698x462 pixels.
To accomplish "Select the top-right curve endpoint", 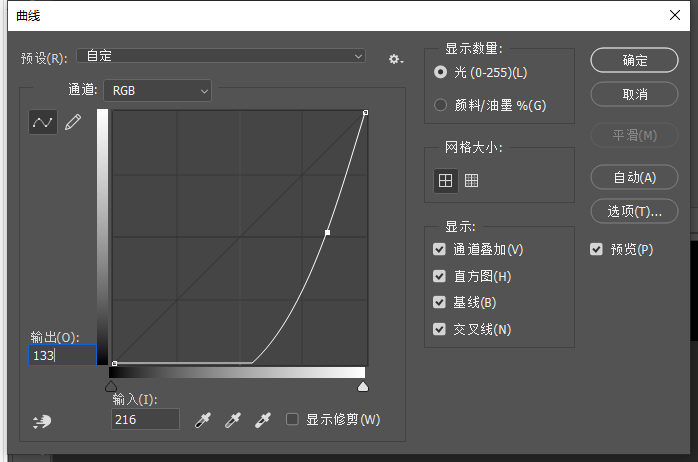I will click(x=365, y=113).
